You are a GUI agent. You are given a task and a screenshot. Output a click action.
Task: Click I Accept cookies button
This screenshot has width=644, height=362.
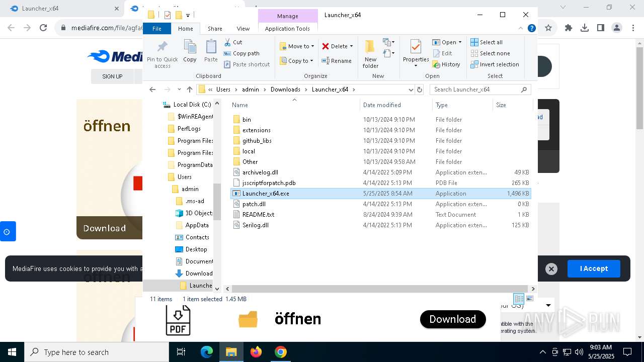click(x=594, y=268)
